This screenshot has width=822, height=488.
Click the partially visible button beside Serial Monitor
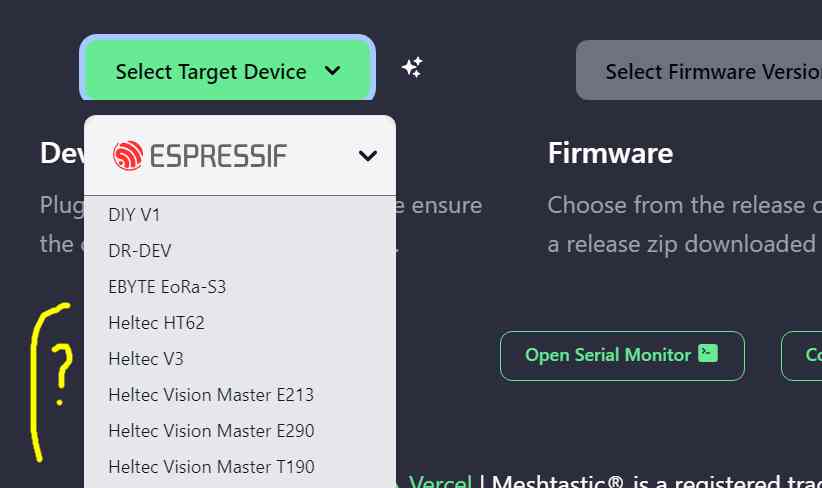(x=802, y=355)
